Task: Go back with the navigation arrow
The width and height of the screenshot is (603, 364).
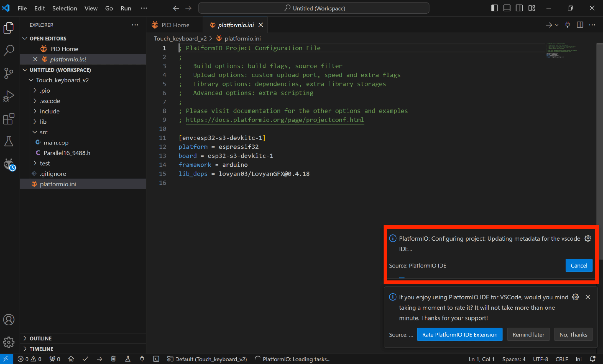Action: pos(176,8)
